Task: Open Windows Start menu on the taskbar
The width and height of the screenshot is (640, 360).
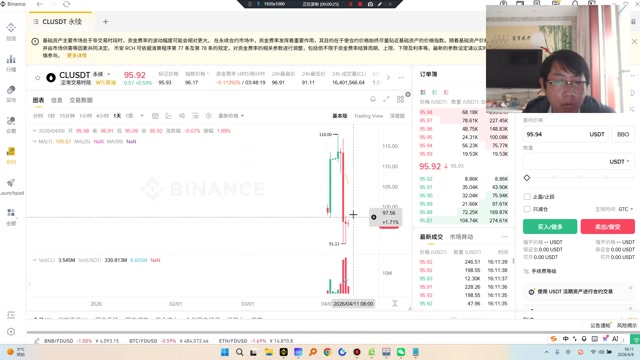Action: (x=224, y=352)
